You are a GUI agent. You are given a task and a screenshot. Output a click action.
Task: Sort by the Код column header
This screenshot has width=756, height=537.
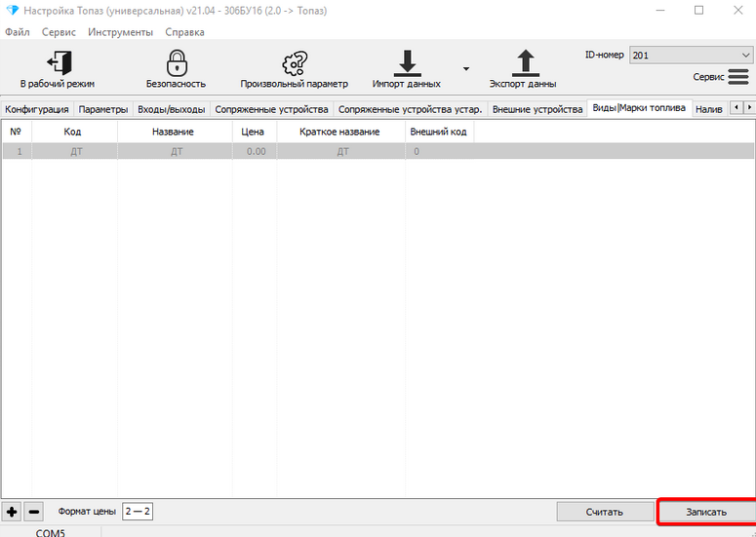pyautogui.click(x=73, y=132)
